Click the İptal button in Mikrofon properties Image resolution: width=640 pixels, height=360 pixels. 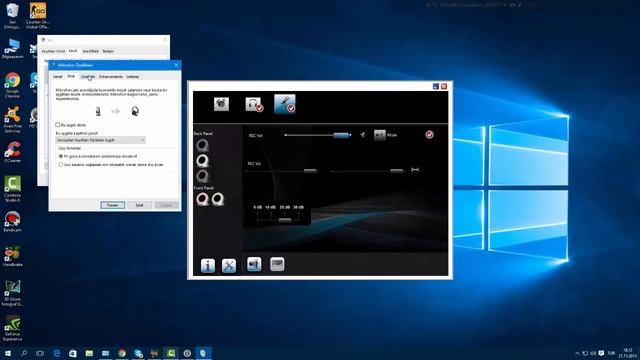click(x=140, y=205)
